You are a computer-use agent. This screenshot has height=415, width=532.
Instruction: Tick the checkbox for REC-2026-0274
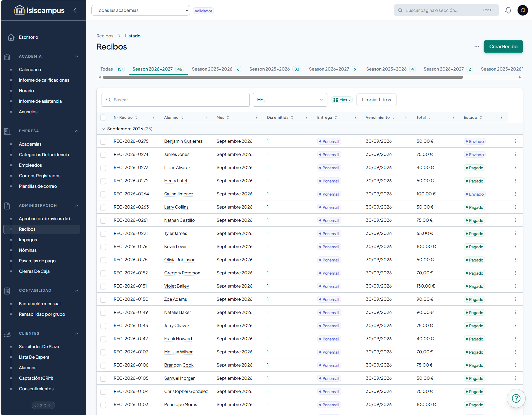coord(103,155)
